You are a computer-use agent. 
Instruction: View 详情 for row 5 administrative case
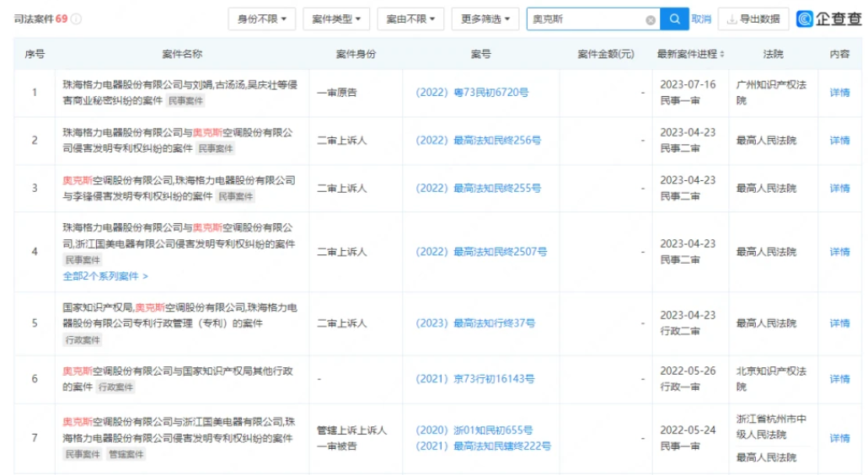point(839,323)
